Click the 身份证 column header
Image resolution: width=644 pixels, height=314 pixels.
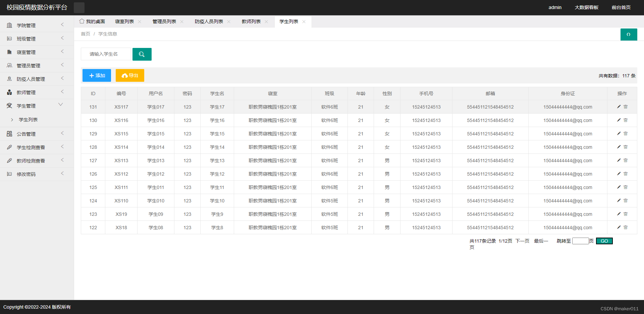coord(568,93)
